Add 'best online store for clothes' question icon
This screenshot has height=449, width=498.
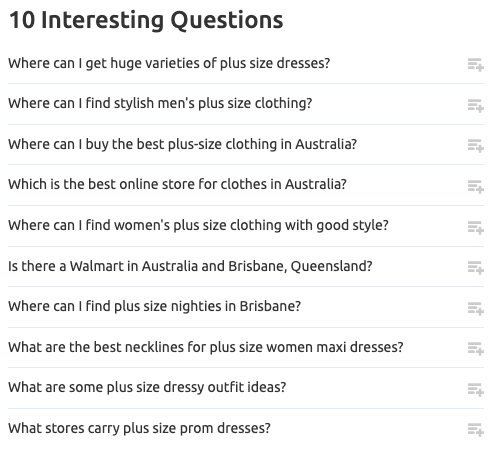tap(476, 187)
